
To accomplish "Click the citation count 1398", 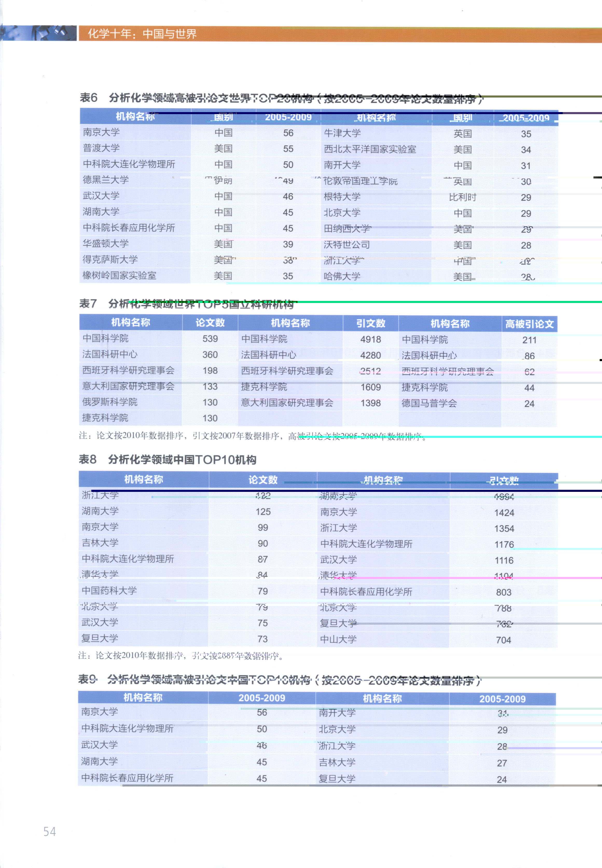I will [x=370, y=403].
